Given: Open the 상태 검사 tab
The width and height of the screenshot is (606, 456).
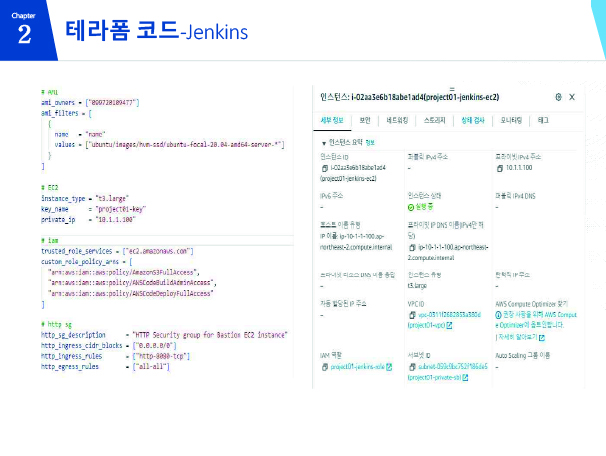Looking at the screenshot, I should (x=473, y=120).
